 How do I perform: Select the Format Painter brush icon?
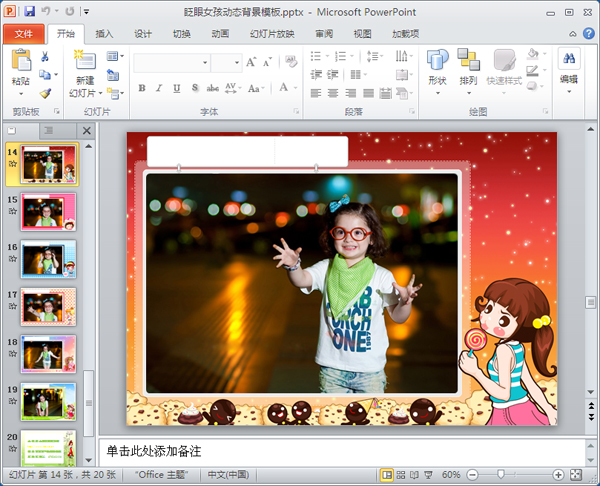pyautogui.click(x=45, y=93)
